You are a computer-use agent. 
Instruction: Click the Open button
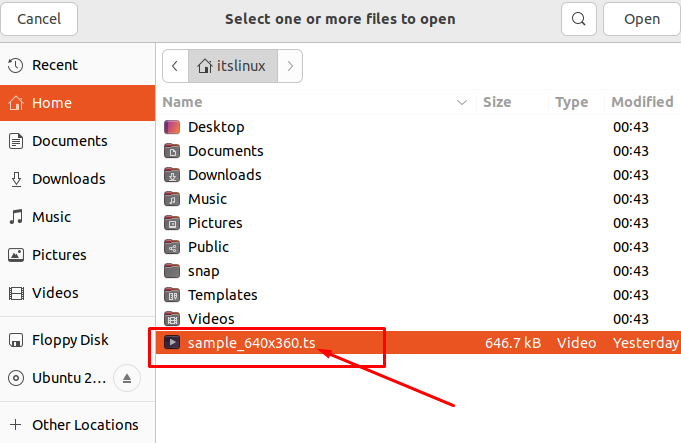pos(642,19)
